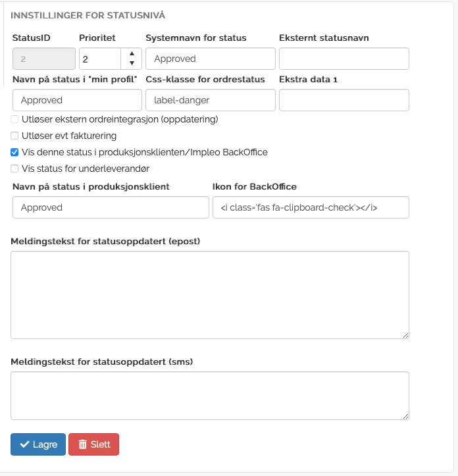Check Utløser evt fakturering
The width and height of the screenshot is (458, 476).
click(14, 136)
